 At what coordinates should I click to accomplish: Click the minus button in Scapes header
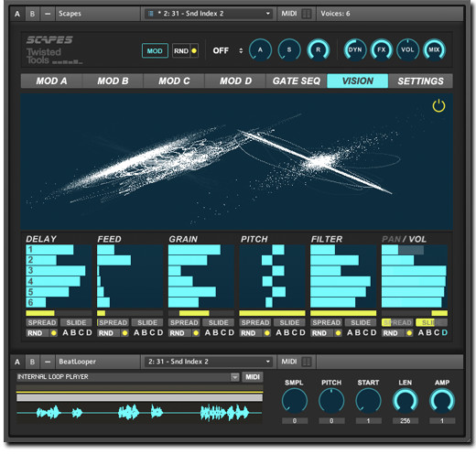[x=48, y=14]
